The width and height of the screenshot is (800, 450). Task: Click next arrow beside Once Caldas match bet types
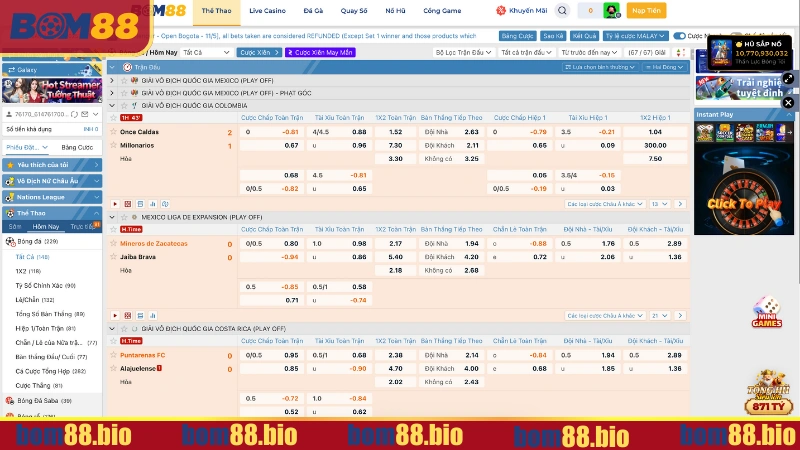680,204
